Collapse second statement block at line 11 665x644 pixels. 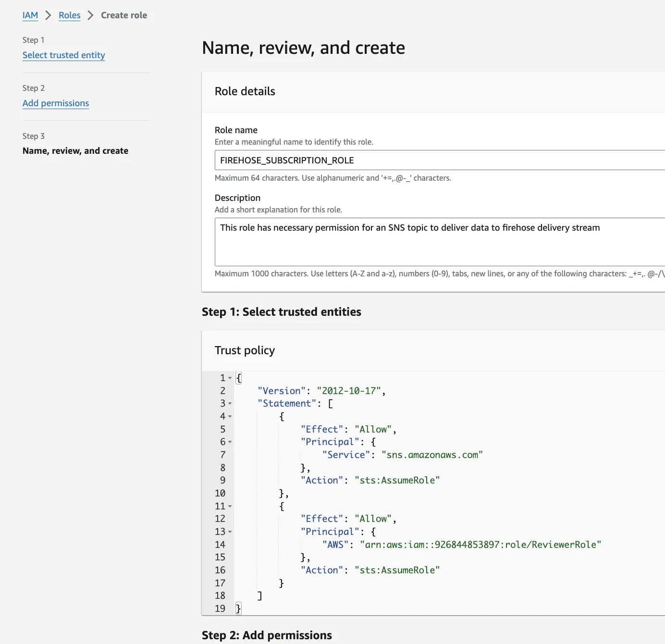pos(230,507)
